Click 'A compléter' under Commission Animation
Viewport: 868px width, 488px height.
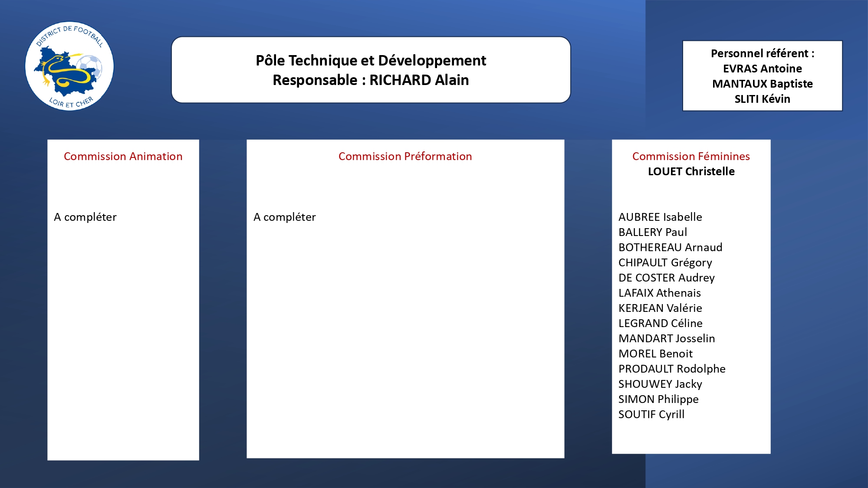click(85, 217)
